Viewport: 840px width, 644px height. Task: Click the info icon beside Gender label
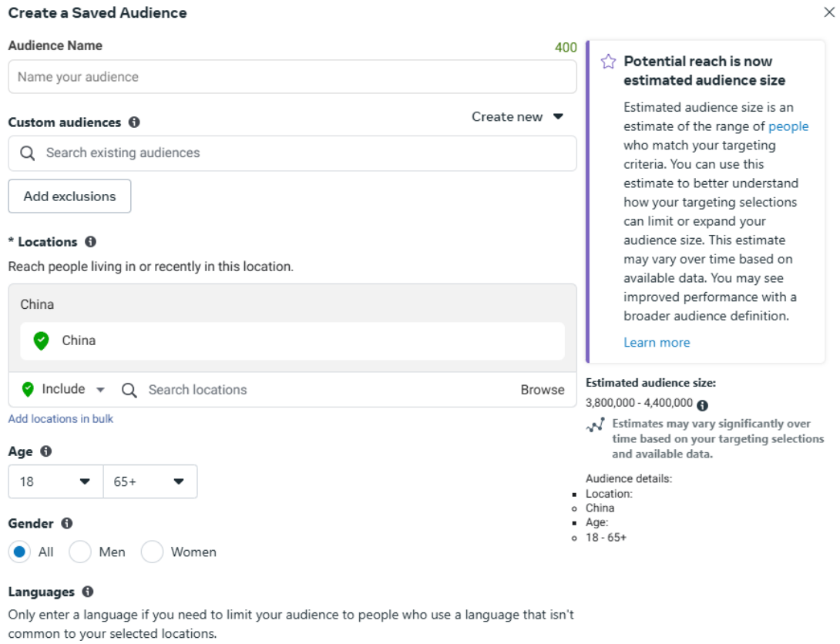click(x=66, y=524)
